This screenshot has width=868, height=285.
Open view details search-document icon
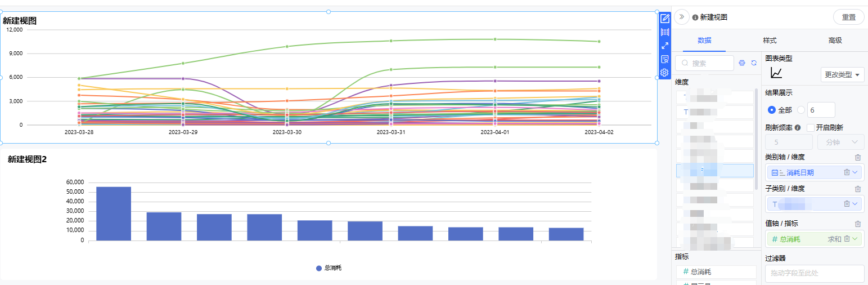tap(665, 59)
